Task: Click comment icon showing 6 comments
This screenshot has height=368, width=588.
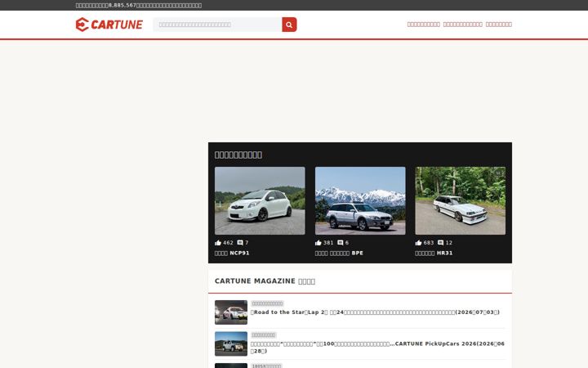Action: point(340,243)
